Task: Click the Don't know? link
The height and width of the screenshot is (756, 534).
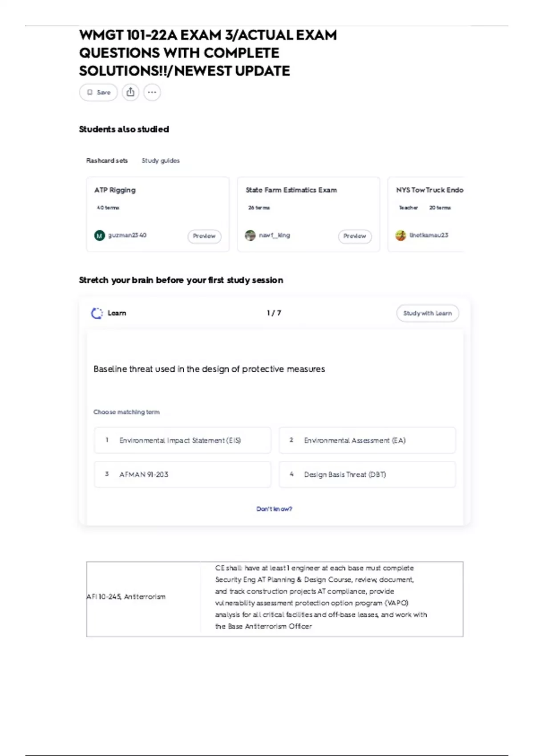Action: click(274, 509)
